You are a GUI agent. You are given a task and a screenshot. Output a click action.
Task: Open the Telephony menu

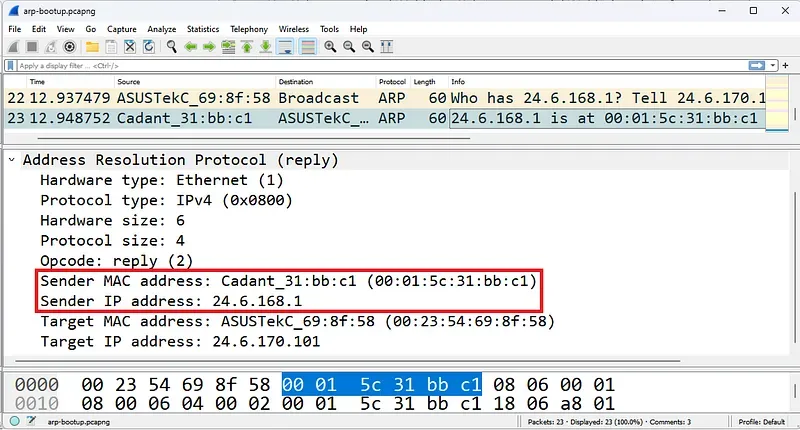[x=248, y=29]
